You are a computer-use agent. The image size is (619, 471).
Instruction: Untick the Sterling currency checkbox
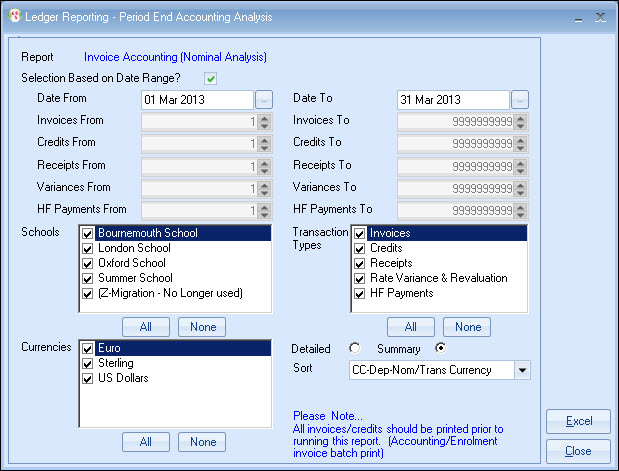pos(89,364)
